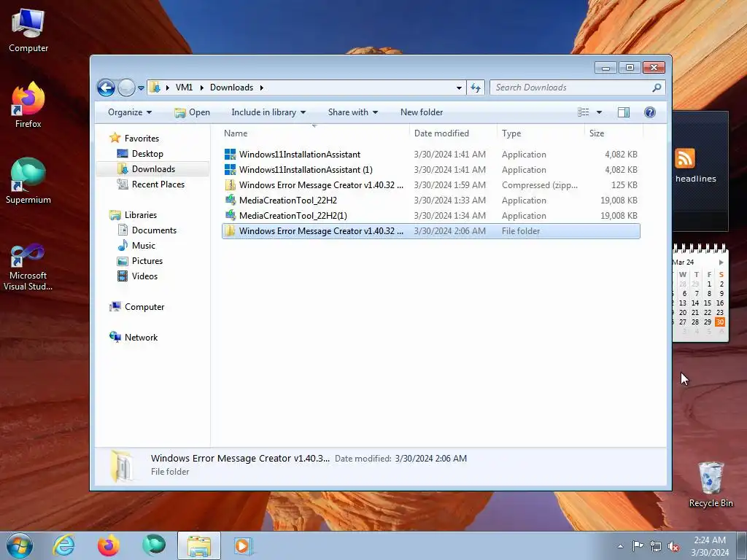The image size is (747, 560).
Task: Create a New folder
Action: point(422,112)
